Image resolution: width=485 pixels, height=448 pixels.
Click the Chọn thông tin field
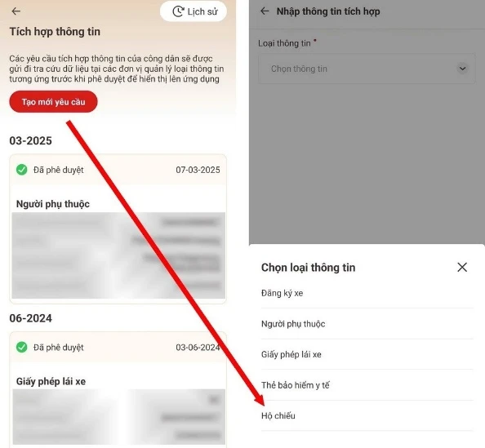point(367,69)
